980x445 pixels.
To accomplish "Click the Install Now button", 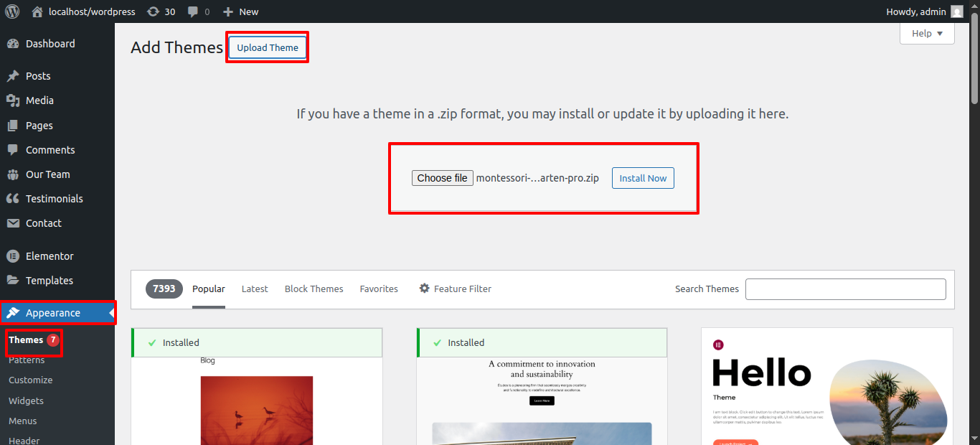I will pos(643,178).
